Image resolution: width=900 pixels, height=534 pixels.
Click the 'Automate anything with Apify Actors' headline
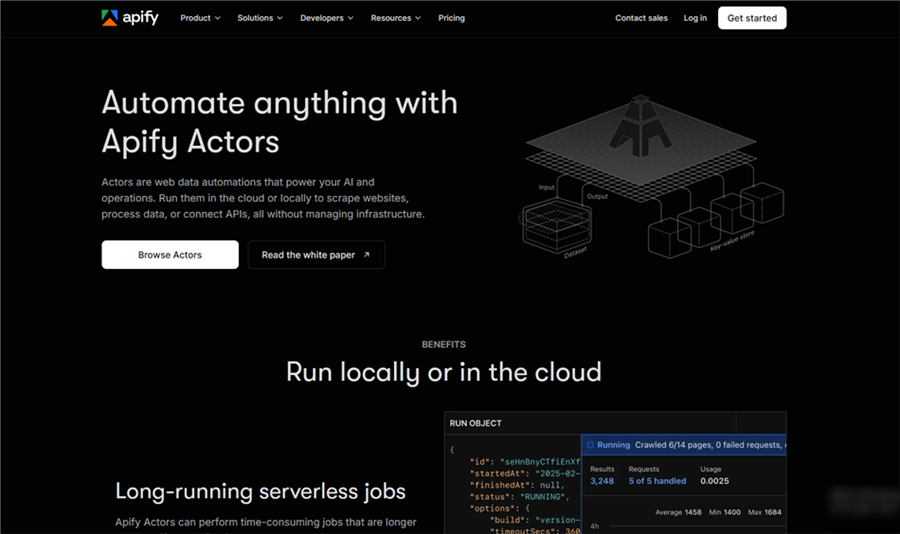pos(280,122)
